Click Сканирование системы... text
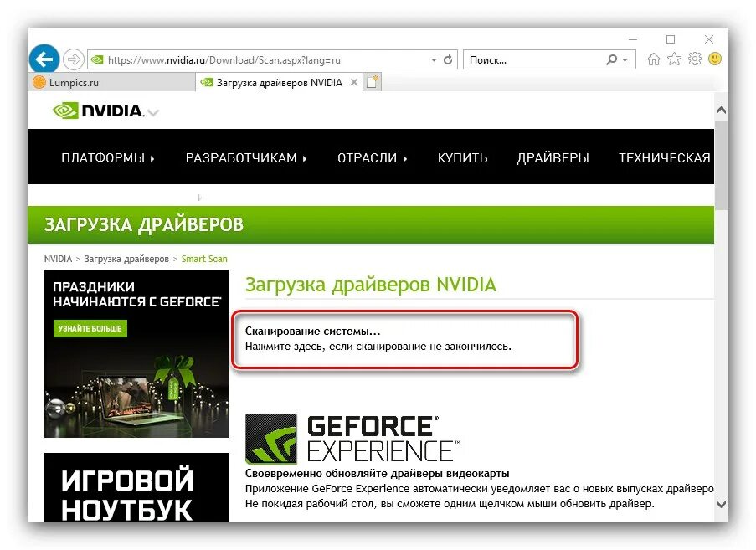The width and height of the screenshot is (756, 550). pyautogui.click(x=312, y=332)
